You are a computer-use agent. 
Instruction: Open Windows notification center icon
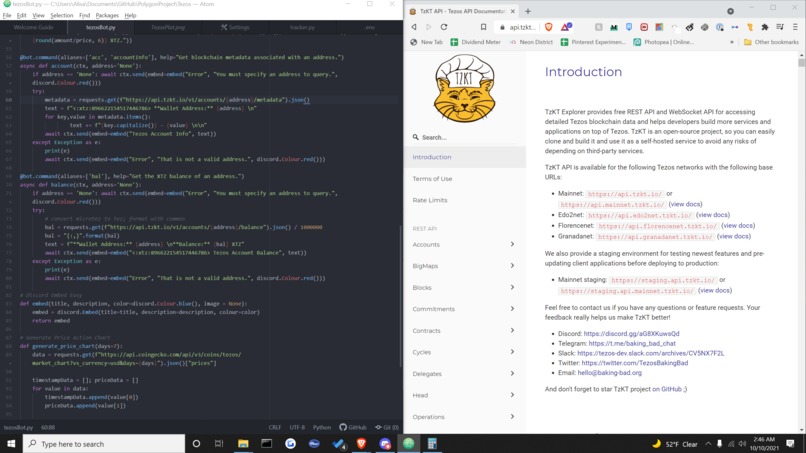(x=791, y=443)
